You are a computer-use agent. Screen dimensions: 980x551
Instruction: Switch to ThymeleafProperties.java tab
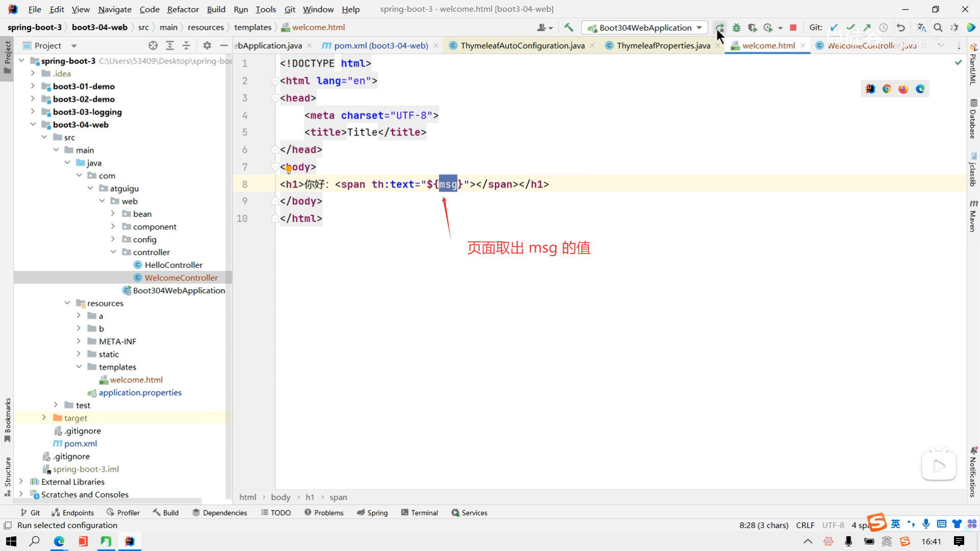tap(663, 45)
